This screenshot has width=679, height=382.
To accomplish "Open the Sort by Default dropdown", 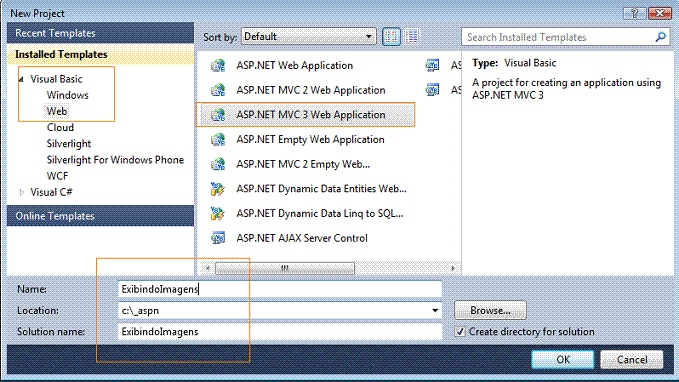I will coord(309,37).
